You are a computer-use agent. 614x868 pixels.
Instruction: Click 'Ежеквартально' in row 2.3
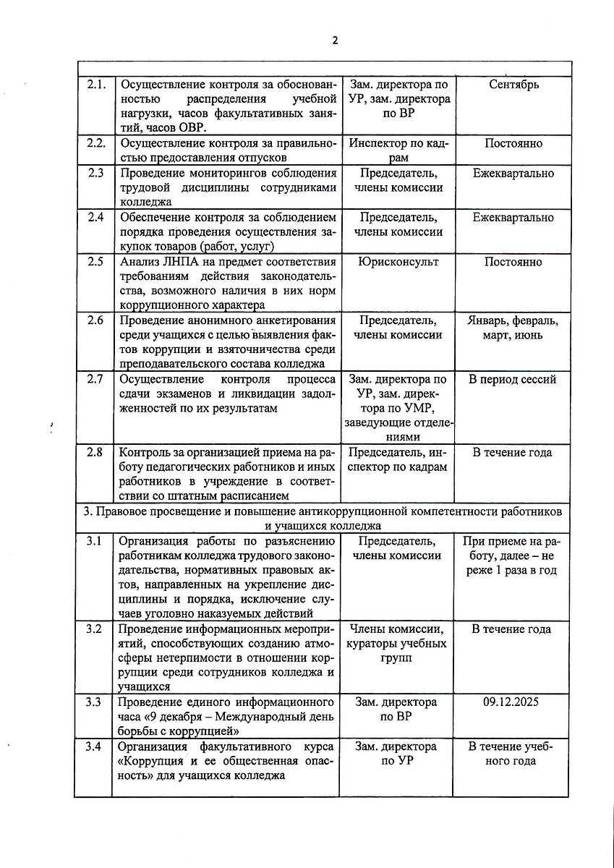coord(513,173)
